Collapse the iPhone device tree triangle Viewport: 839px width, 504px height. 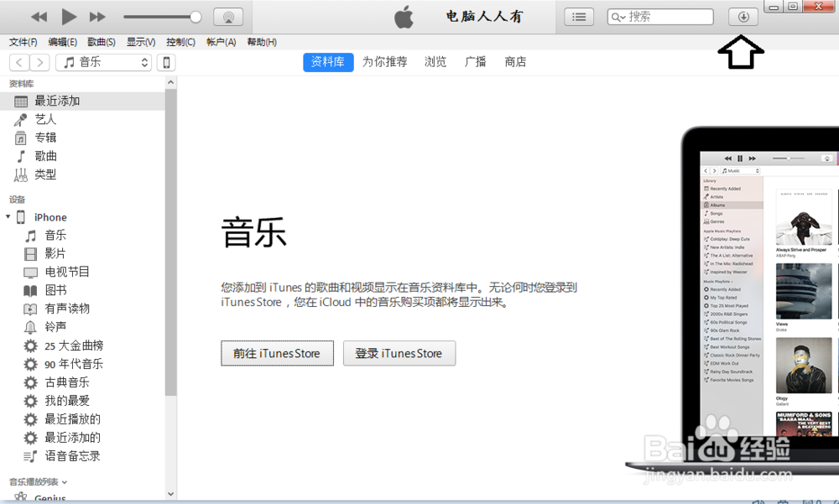click(x=8, y=216)
